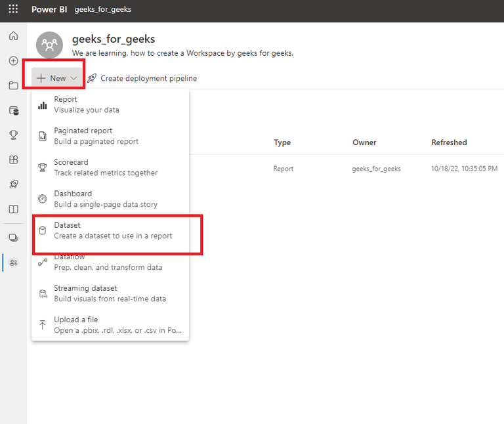Click the geeks_for_geeks owner cell
This screenshot has height=424, width=504.
pyautogui.click(x=377, y=169)
